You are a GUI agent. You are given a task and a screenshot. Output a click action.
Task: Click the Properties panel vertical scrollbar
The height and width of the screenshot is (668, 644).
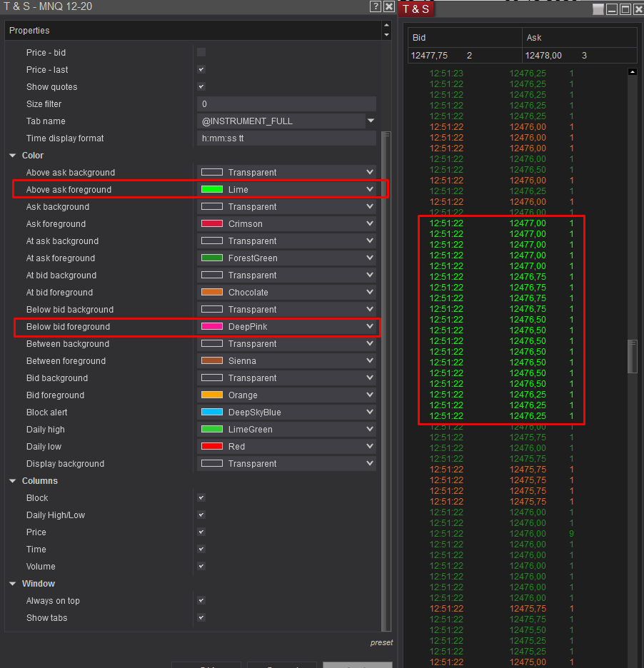386,381
